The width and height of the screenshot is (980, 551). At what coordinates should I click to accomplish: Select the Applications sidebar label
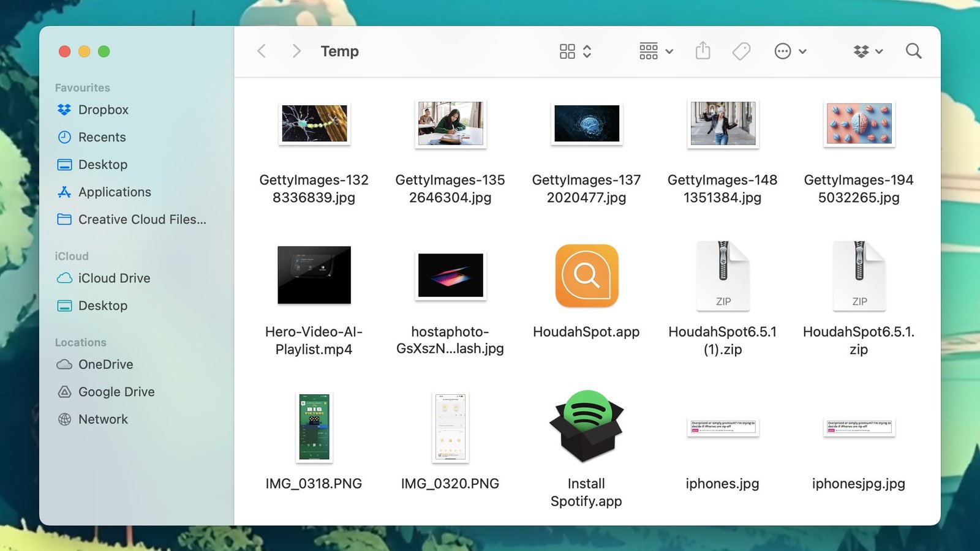[115, 192]
